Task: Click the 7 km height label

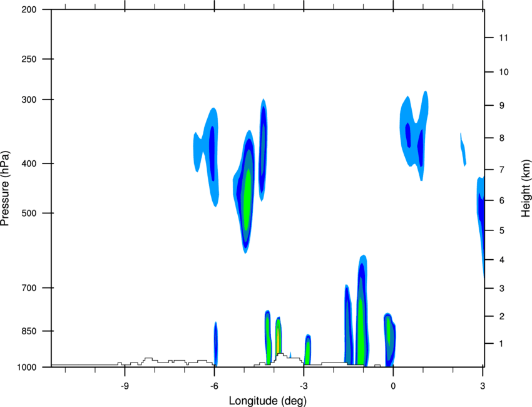Action: (501, 170)
